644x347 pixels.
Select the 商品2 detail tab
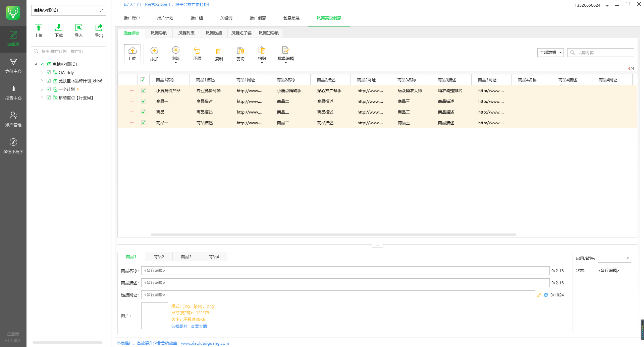pyautogui.click(x=159, y=257)
